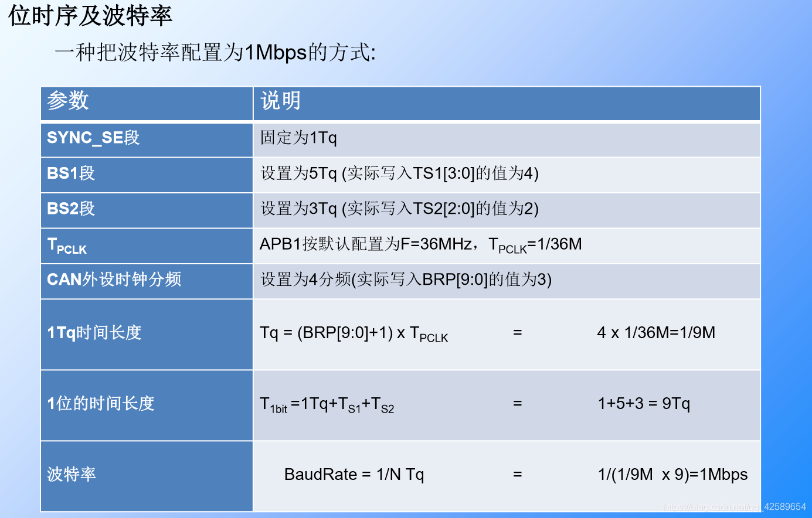Click the subtitle 一种把波特率配置为1Mbps的方式
Viewport: 812px width, 518px height.
click(x=215, y=53)
